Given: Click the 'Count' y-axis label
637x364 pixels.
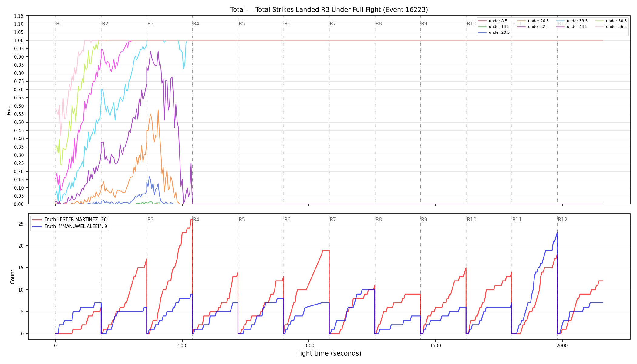Looking at the screenshot, I should point(12,277).
